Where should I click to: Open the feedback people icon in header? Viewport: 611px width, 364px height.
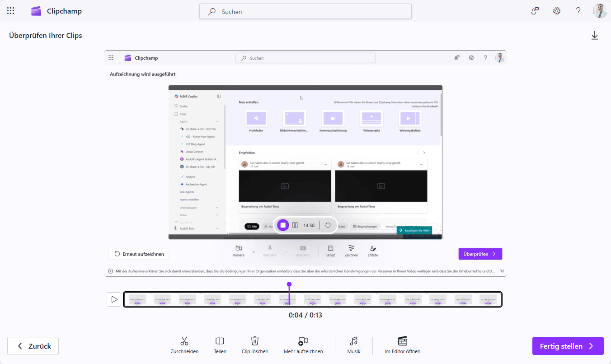[535, 11]
